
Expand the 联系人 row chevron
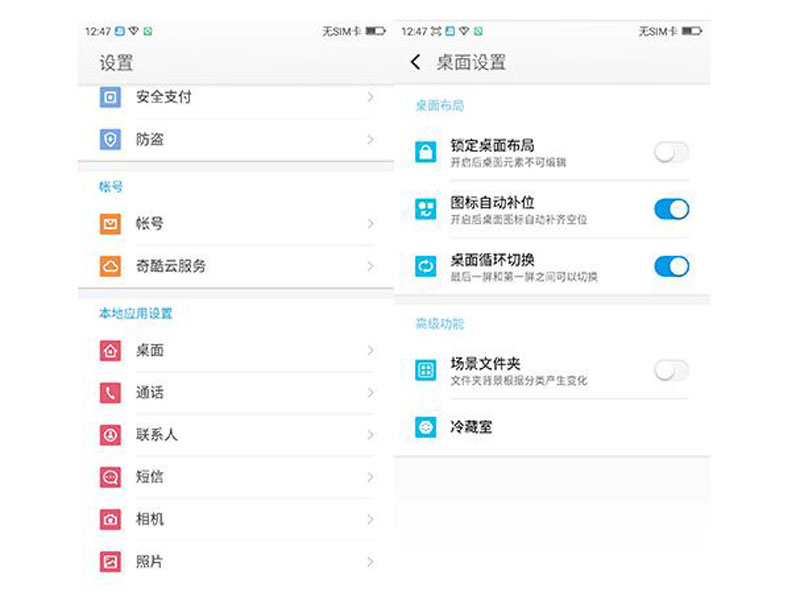click(x=370, y=435)
